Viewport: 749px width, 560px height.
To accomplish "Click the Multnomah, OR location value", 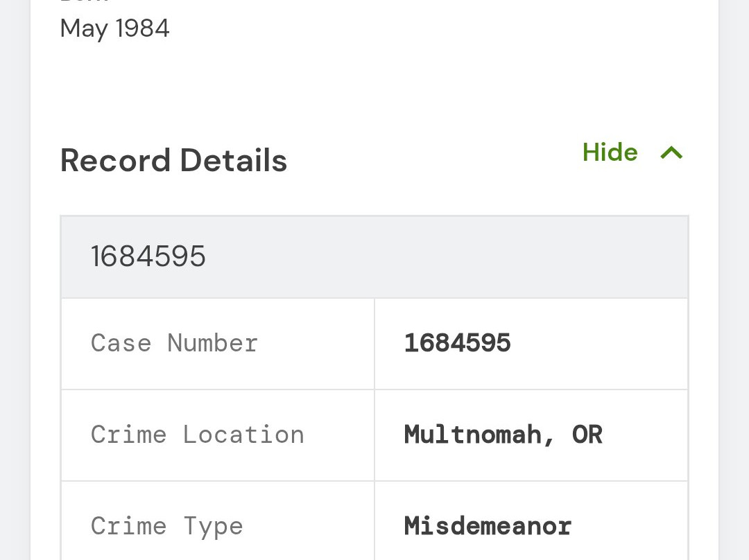I will coord(503,435).
